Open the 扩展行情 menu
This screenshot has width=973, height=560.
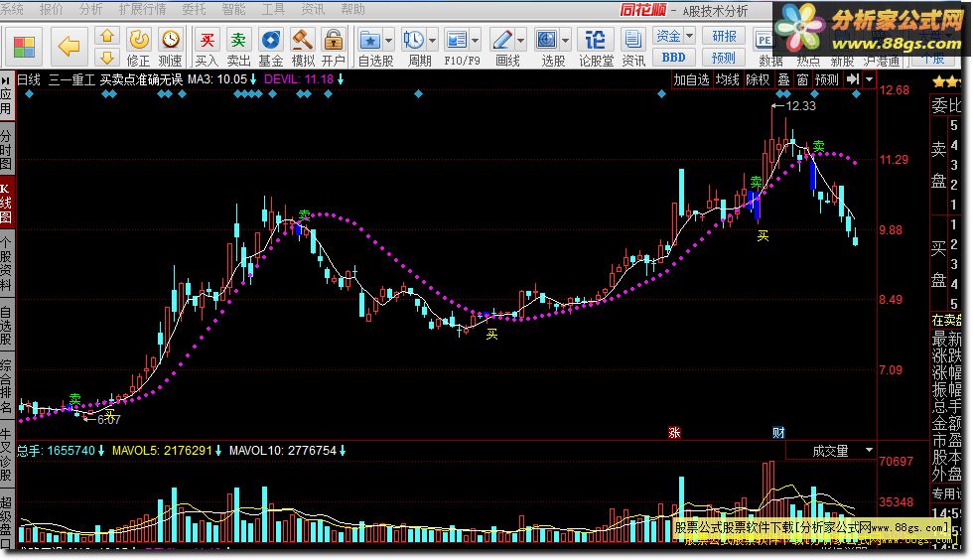142,9
